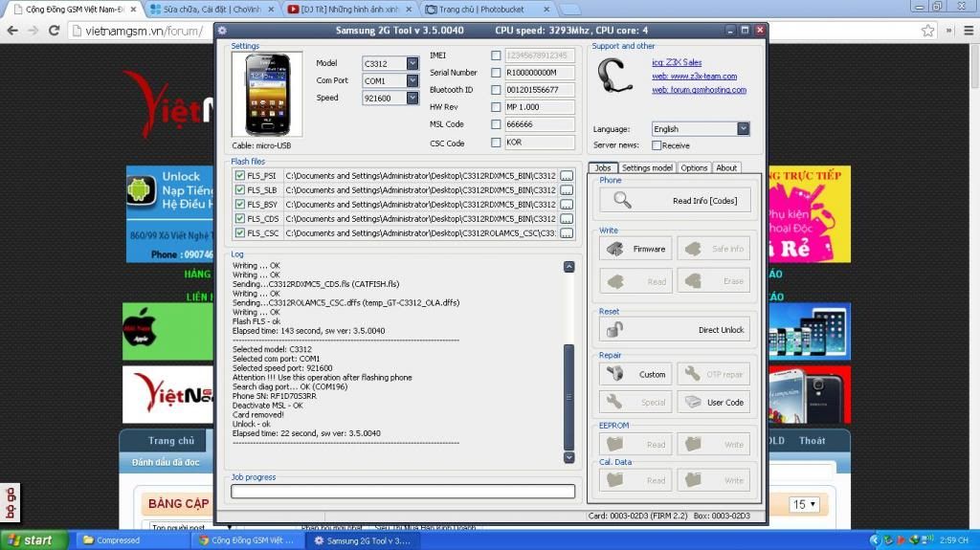Click the Serial Number field
The image size is (980, 550).
(x=540, y=73)
